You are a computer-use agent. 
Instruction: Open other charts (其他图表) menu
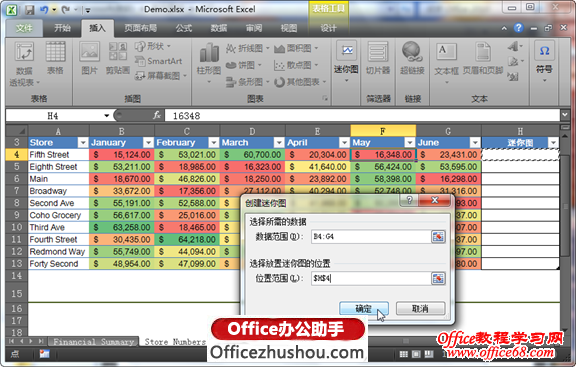click(x=300, y=82)
